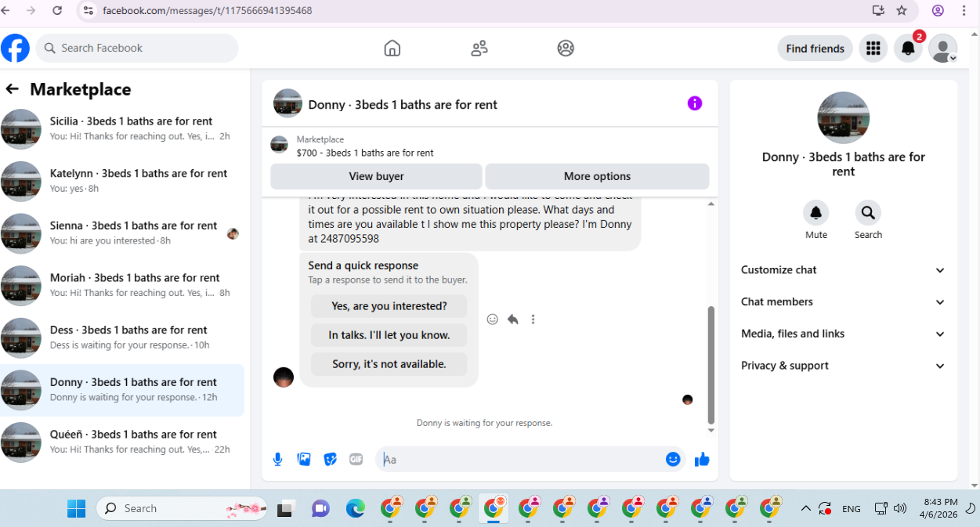Open $700 listing thumbnail in header
The height and width of the screenshot is (527, 980).
pos(279,145)
